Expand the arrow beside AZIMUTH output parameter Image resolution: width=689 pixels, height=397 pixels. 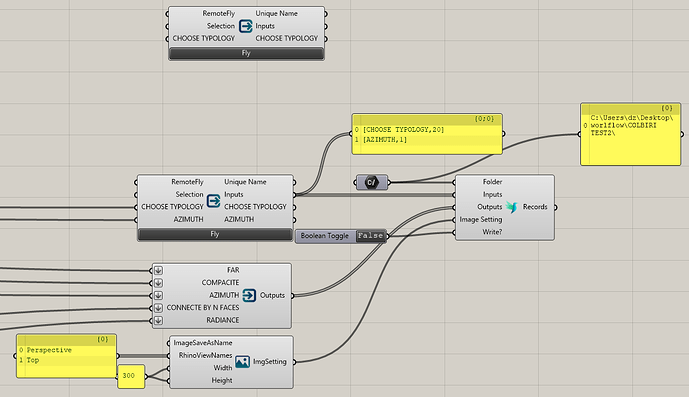(158, 295)
